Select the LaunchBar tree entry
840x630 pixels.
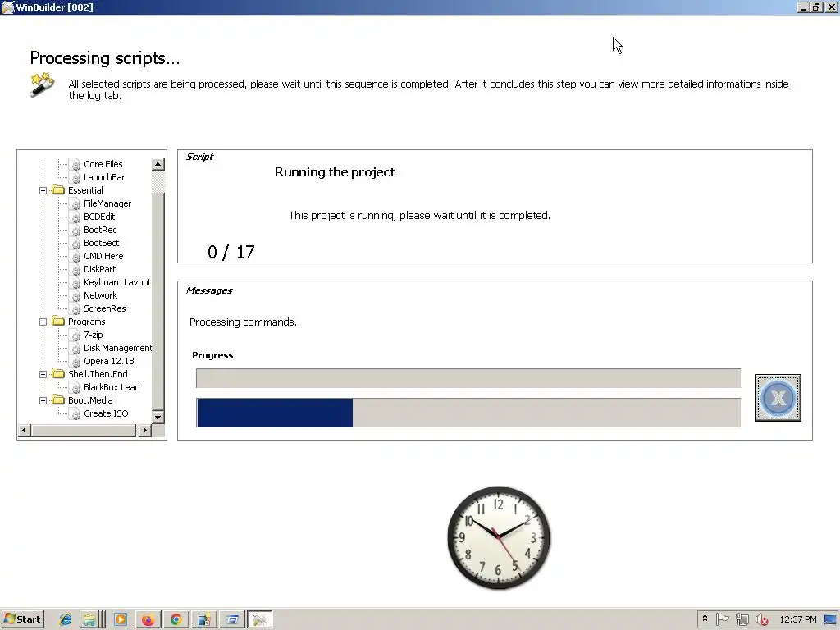click(104, 177)
